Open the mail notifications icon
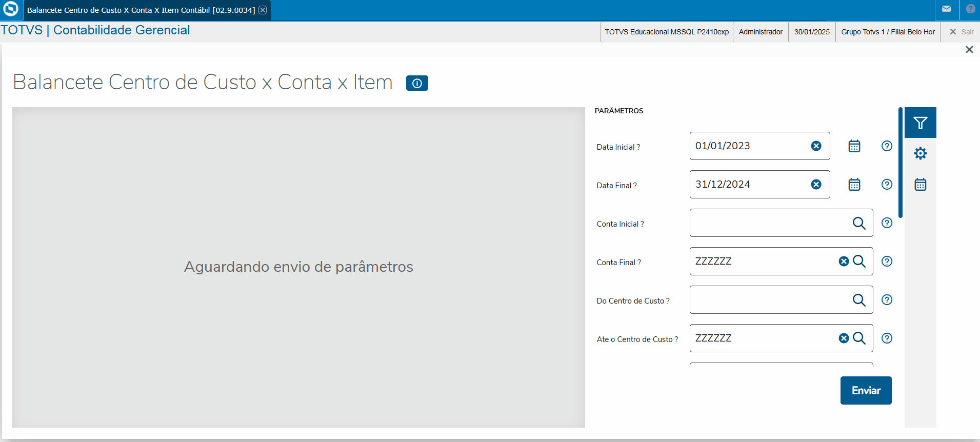This screenshot has width=980, height=442. [x=946, y=9]
